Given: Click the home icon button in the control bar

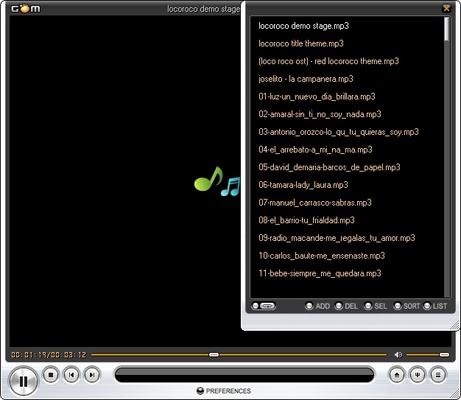Looking at the screenshot, I should 397,375.
